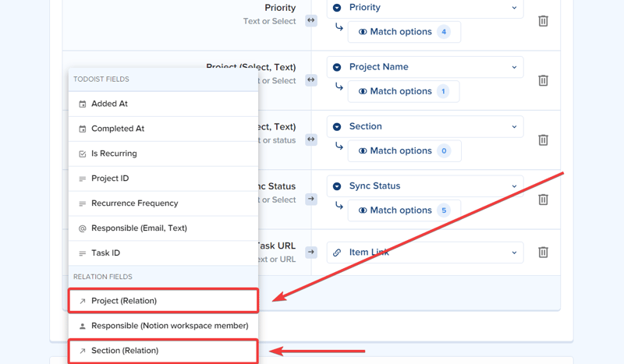Remove the Section mapping with trash icon
Image resolution: width=624 pixels, height=364 pixels.
(543, 140)
